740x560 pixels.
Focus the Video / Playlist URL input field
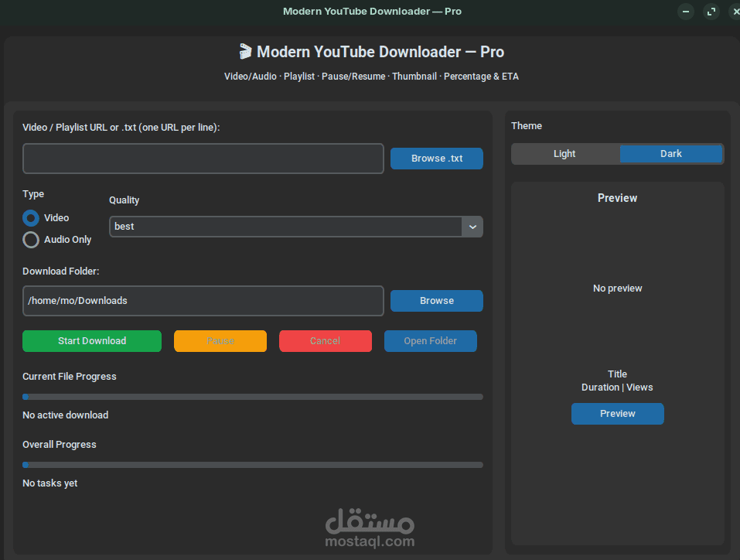203,159
